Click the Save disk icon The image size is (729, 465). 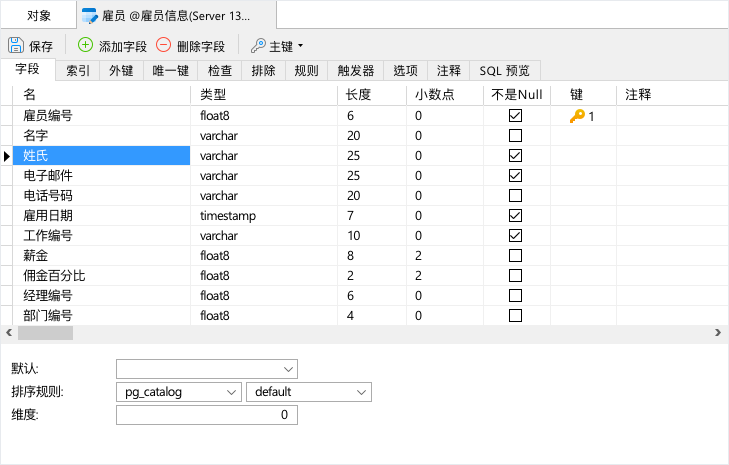16,45
